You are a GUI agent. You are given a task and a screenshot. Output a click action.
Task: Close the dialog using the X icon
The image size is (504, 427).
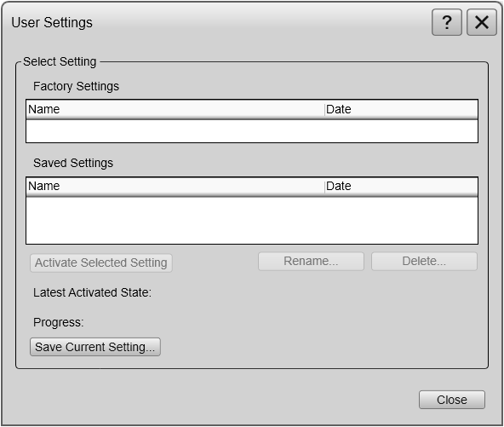coord(482,22)
